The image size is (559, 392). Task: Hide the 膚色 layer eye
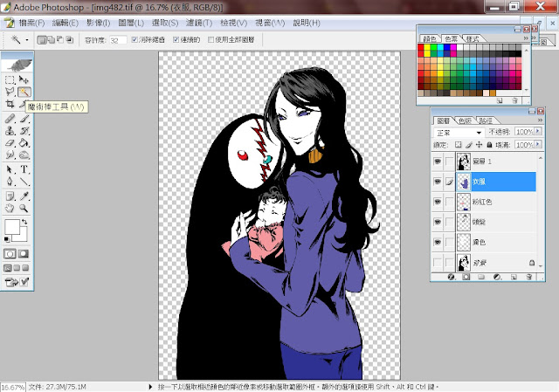pyautogui.click(x=438, y=243)
